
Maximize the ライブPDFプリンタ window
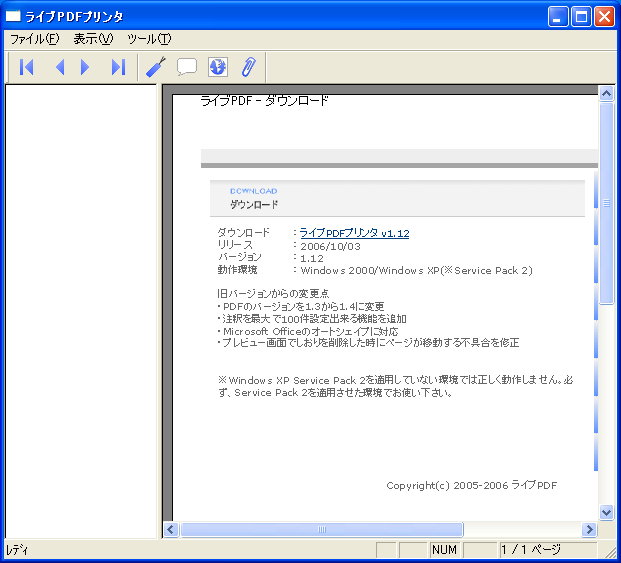(x=581, y=17)
